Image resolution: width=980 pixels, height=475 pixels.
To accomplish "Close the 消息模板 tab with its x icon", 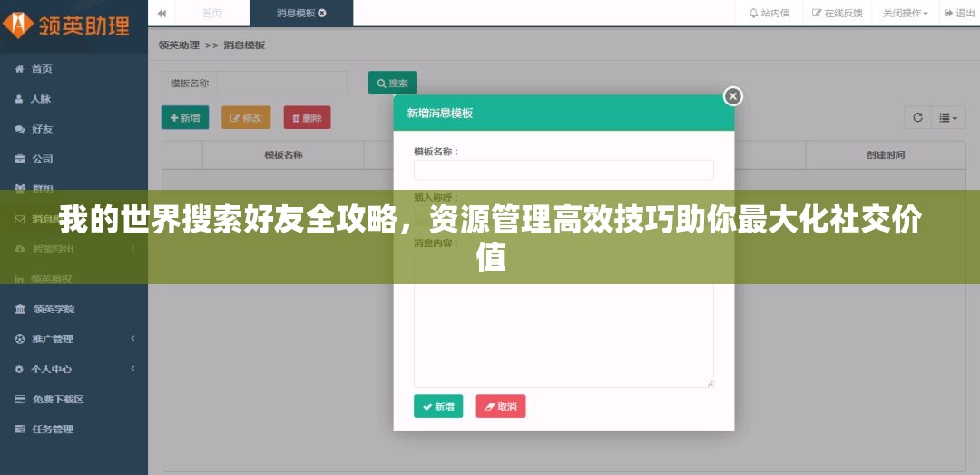I will pos(322,13).
